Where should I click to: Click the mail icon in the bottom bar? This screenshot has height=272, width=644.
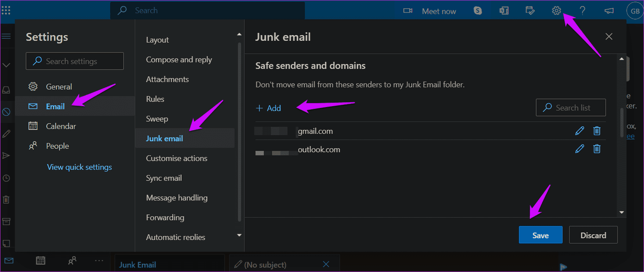(x=8, y=260)
